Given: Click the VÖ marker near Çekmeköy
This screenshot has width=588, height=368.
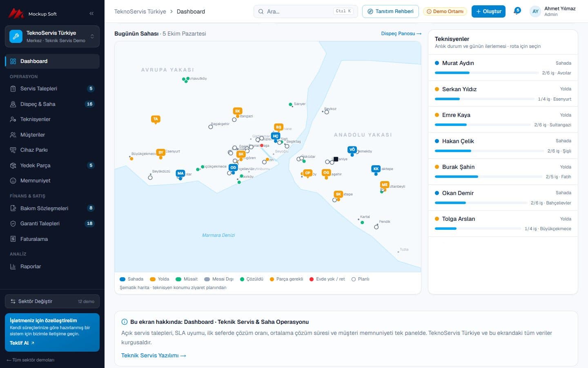Looking at the screenshot, I should click(352, 150).
